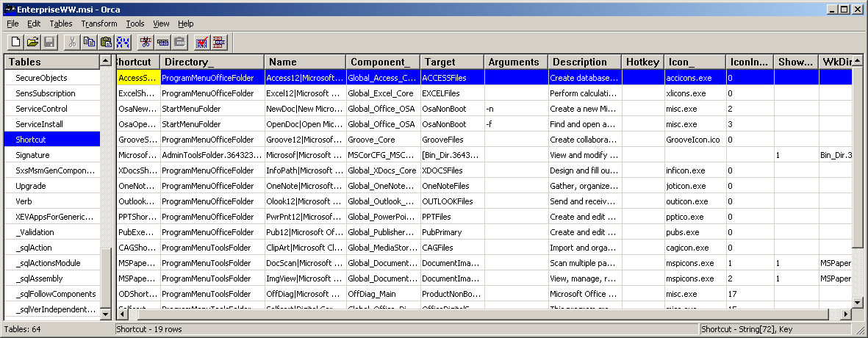Click the Tables list header
Image resolution: width=868 pixels, height=338 pixels.
coord(52,62)
